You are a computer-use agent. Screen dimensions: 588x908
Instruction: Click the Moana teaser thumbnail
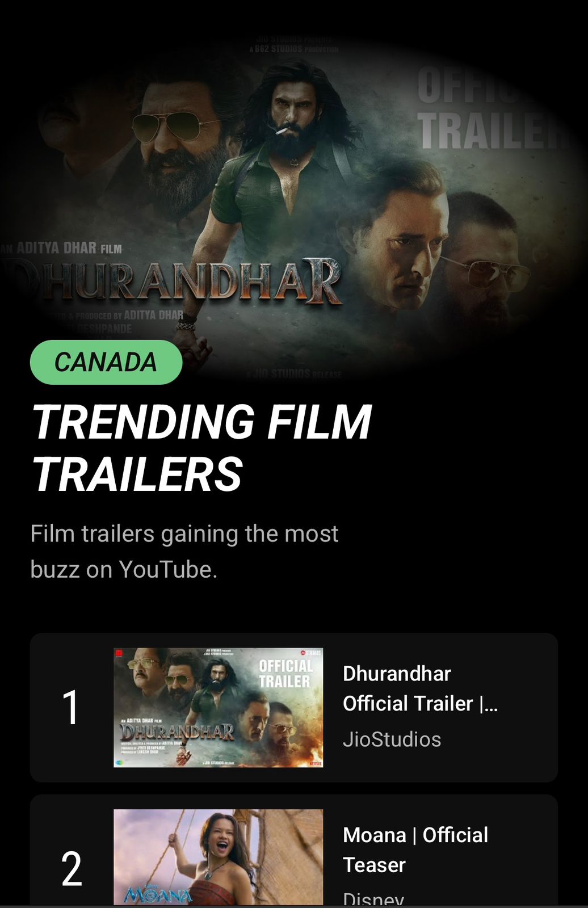coord(219,857)
